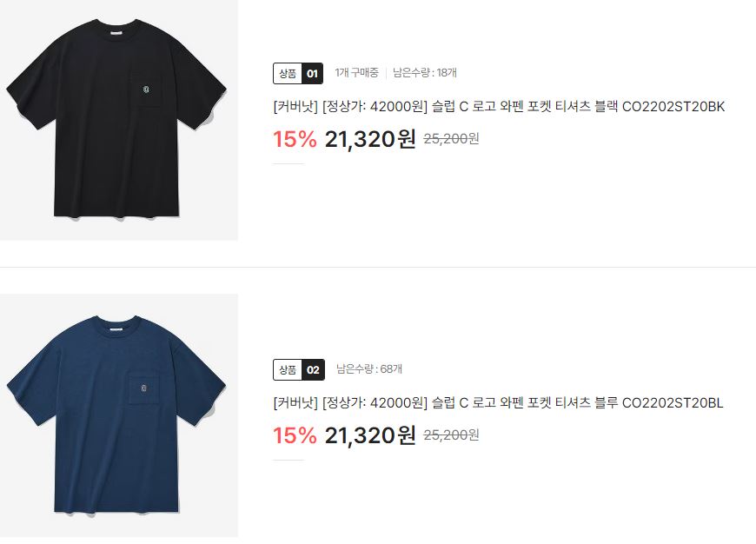Click the pocket logo on the blue shirt

pos(143,388)
